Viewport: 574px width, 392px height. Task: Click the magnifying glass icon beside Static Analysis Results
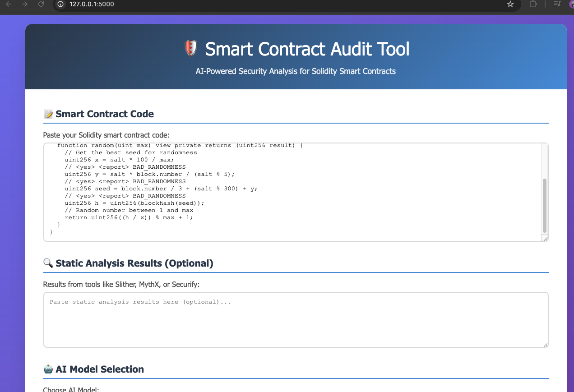tap(48, 263)
